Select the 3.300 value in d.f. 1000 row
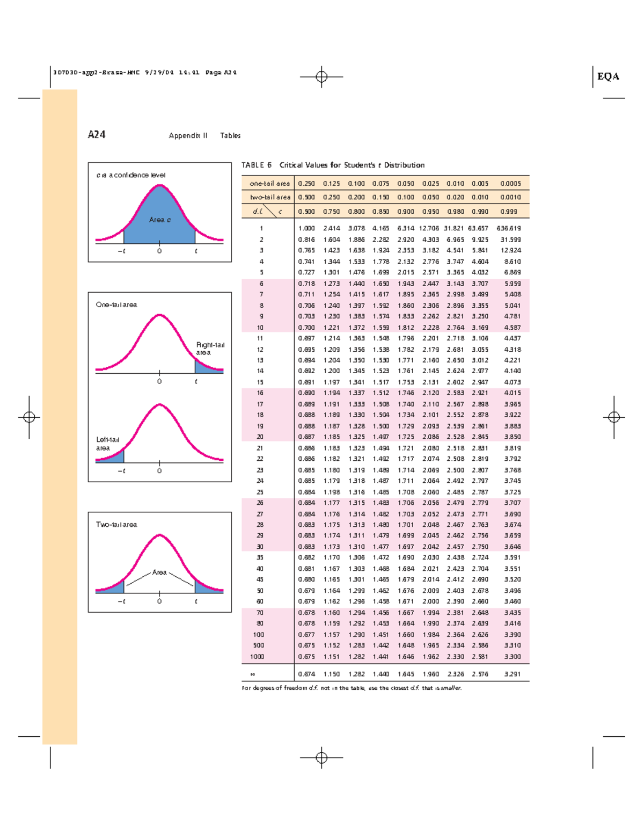Image resolution: width=644 pixels, height=834 pixels. [513, 657]
